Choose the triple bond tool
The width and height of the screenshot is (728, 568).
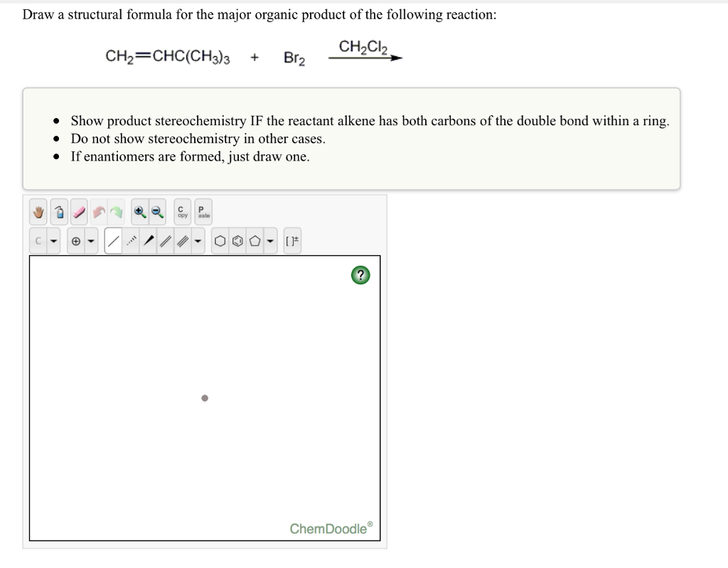[x=183, y=240]
